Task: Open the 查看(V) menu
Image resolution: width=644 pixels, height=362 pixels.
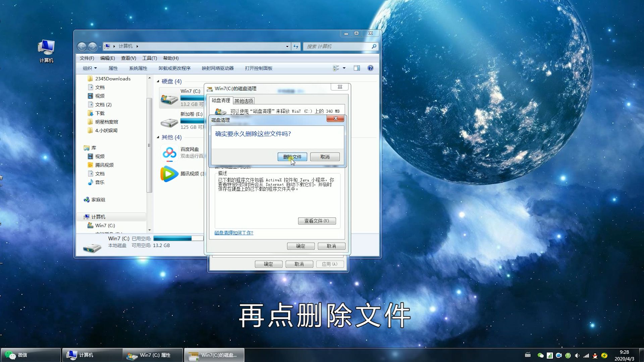Action: click(128, 58)
